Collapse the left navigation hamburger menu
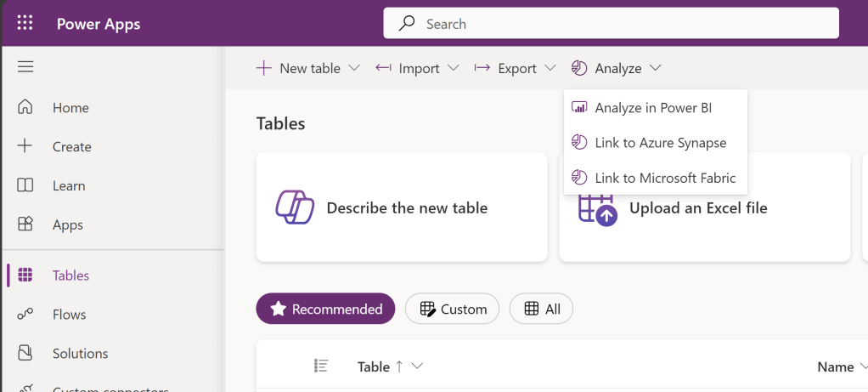The width and height of the screenshot is (868, 392). [x=25, y=67]
